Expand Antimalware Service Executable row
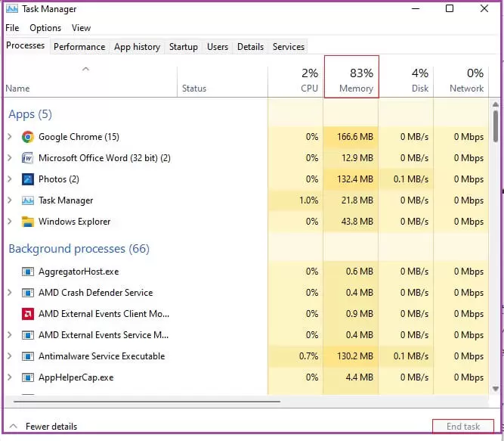The image size is (504, 441). tap(10, 356)
